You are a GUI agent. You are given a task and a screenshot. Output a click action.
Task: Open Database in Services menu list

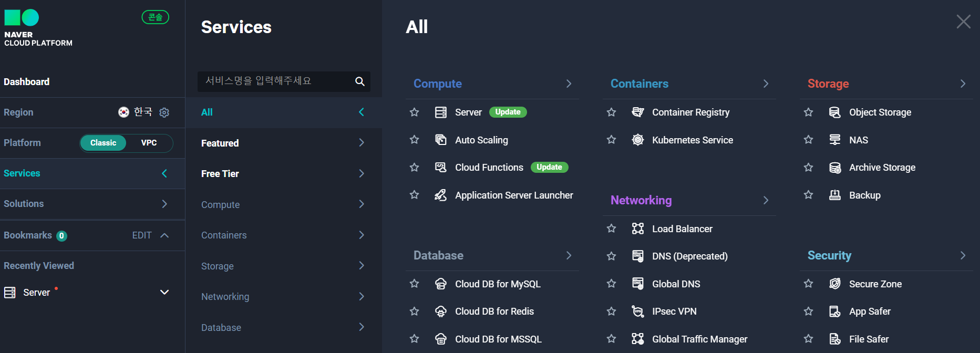click(x=284, y=327)
